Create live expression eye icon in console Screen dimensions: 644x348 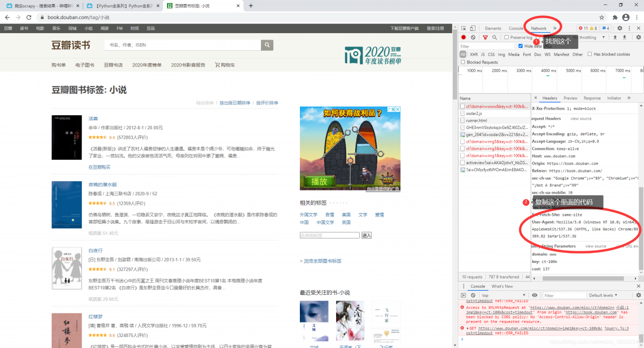[x=534, y=295]
